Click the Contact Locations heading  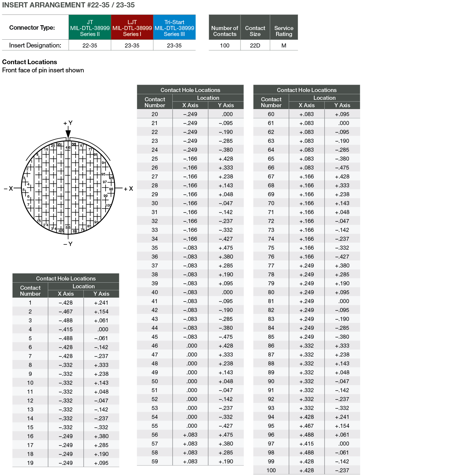coord(30,62)
